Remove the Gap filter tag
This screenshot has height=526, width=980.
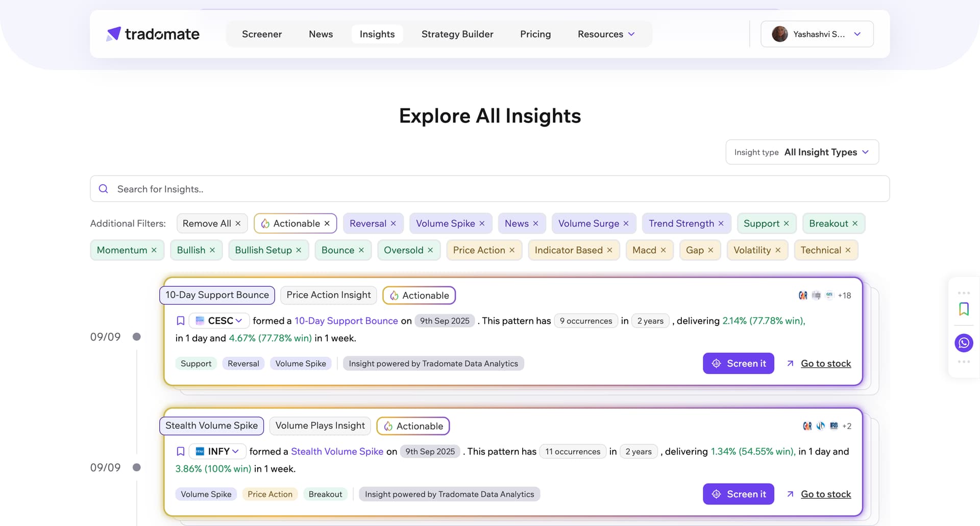(710, 250)
